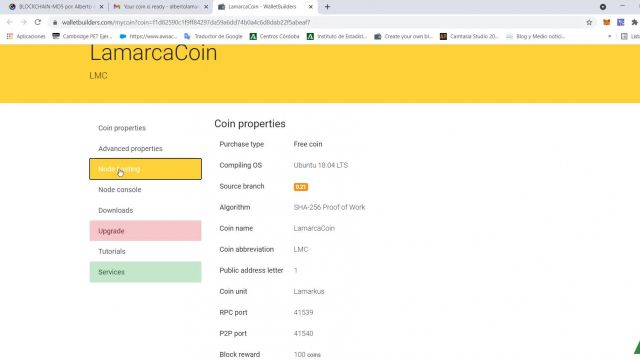Open the Camtasia Studio bookmark
The height and width of the screenshot is (360, 640).
click(469, 36)
